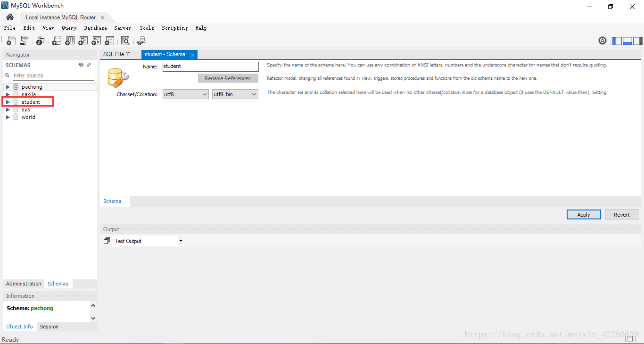The width and height of the screenshot is (644, 344).
Task: Click the Revert button
Action: pyautogui.click(x=622, y=215)
